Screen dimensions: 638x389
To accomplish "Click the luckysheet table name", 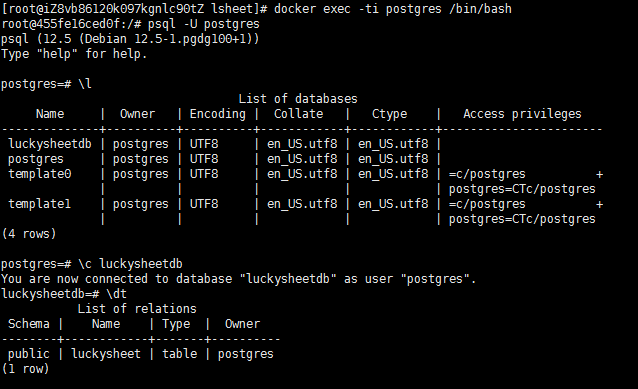I will coord(106,354).
